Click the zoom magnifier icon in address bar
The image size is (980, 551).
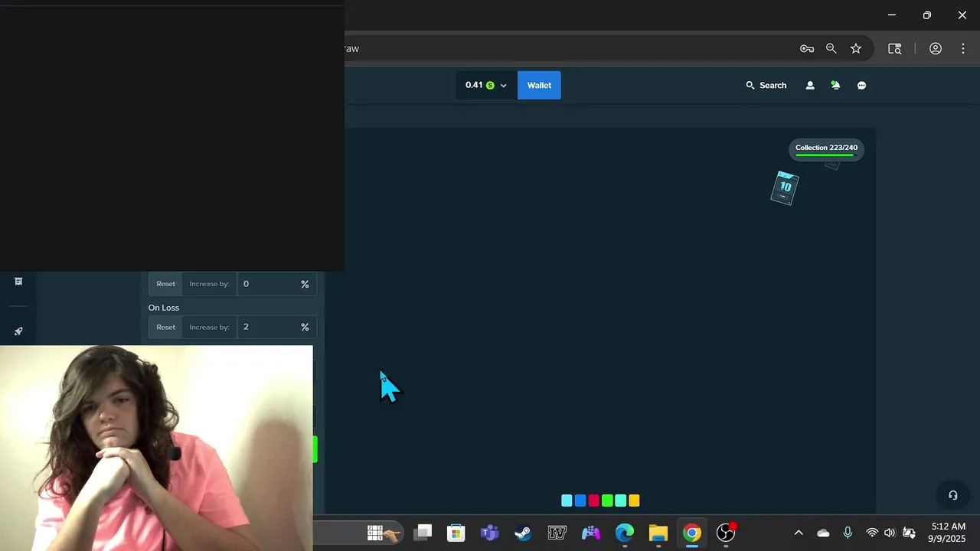click(831, 48)
